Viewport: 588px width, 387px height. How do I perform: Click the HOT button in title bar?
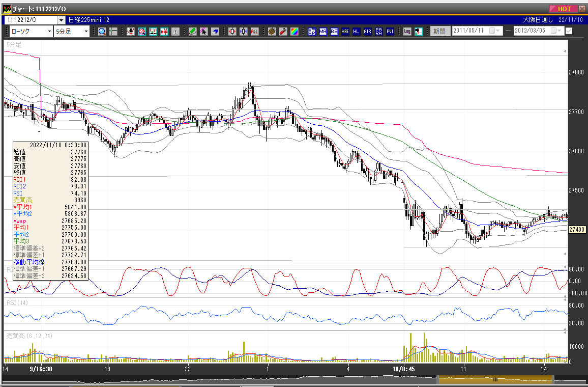pos(563,9)
